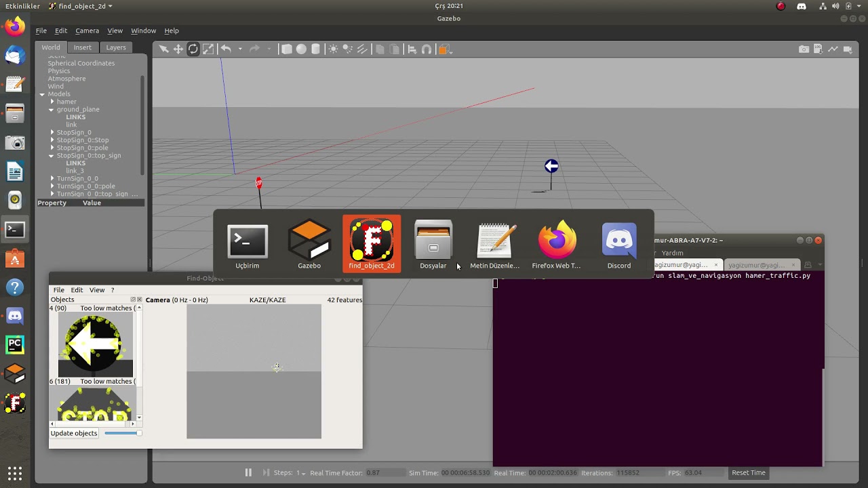This screenshot has height=488, width=868.
Task: Click the paste icon in toolbar
Action: 394,49
